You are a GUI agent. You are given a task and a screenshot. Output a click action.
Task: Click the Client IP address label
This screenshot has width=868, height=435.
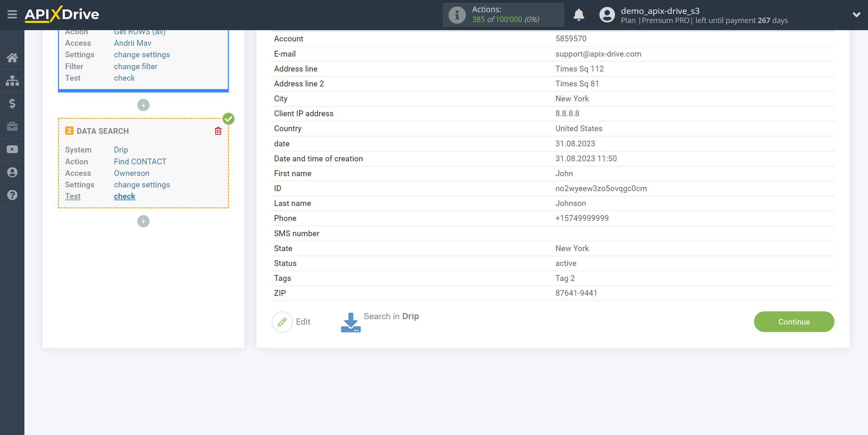(x=303, y=113)
